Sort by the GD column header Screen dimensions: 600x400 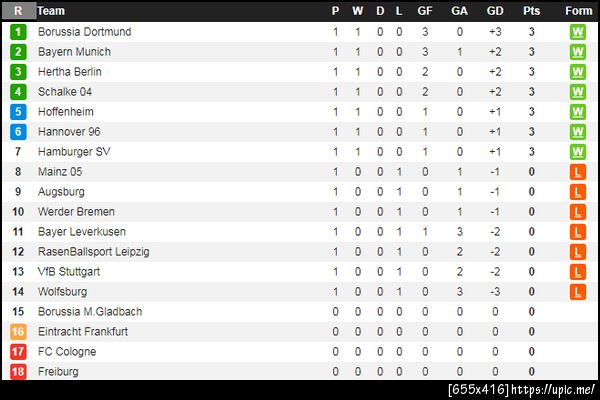[495, 11]
